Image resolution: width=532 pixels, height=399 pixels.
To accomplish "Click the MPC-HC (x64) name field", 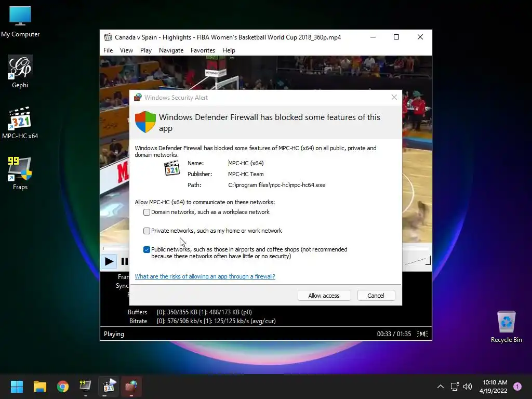I will coord(246,163).
